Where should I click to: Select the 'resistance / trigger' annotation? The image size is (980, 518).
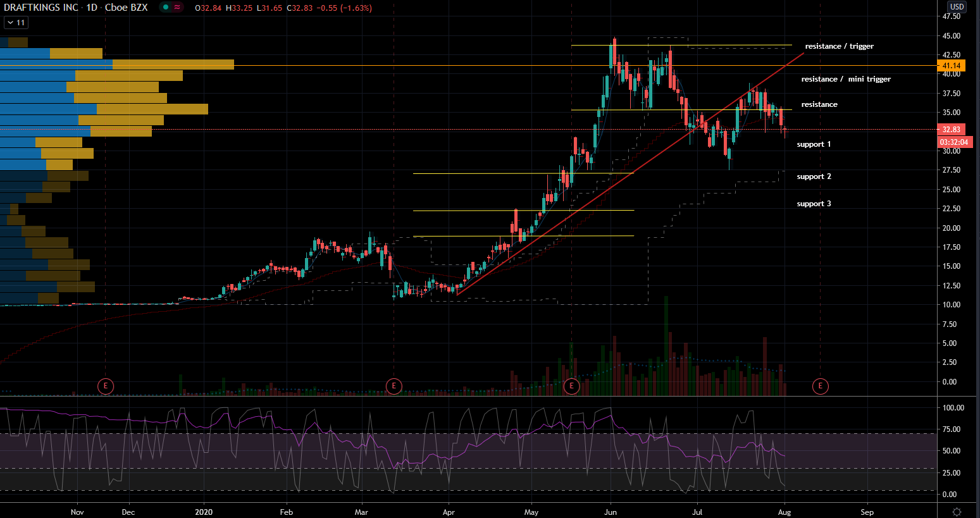pyautogui.click(x=840, y=46)
